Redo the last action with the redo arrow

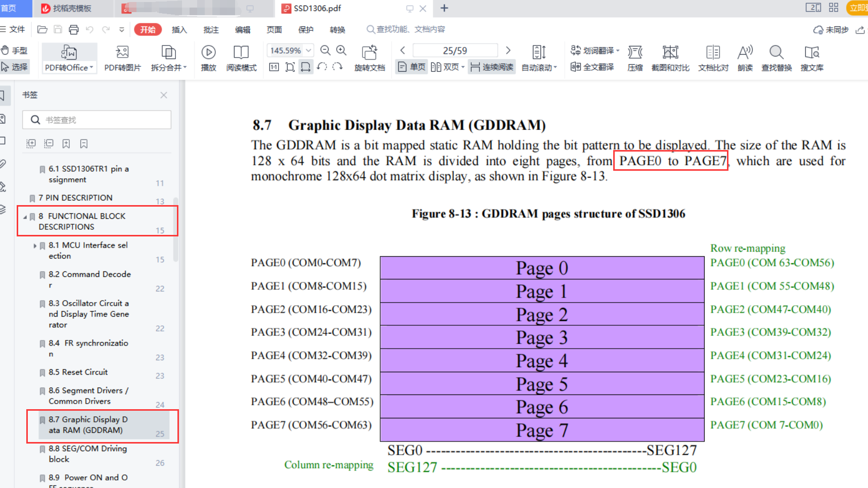tap(106, 30)
